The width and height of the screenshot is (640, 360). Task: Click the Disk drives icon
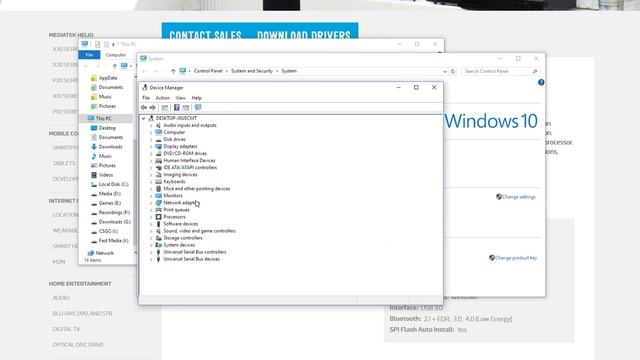coord(159,140)
